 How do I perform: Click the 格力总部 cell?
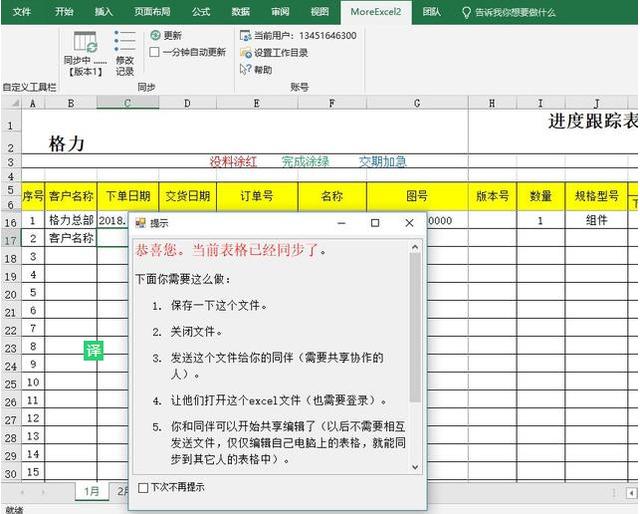[71, 220]
